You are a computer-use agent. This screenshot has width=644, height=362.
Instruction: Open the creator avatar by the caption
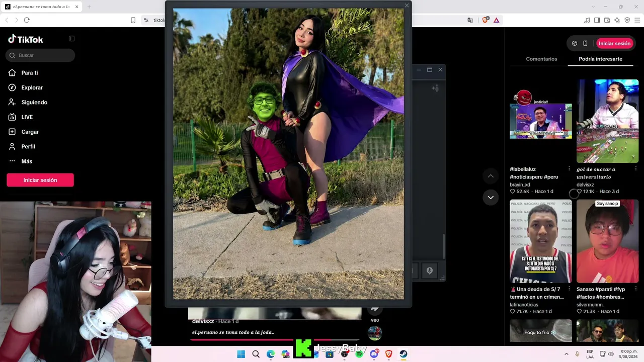pyautogui.click(x=375, y=333)
